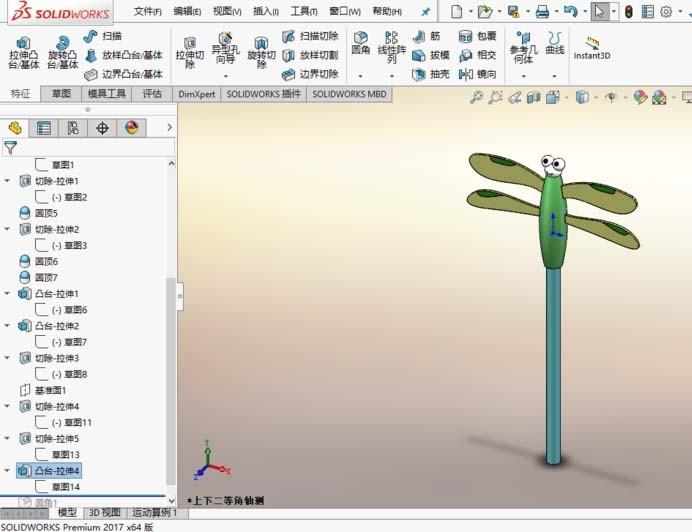Switch to the 草图 tab

click(61, 94)
